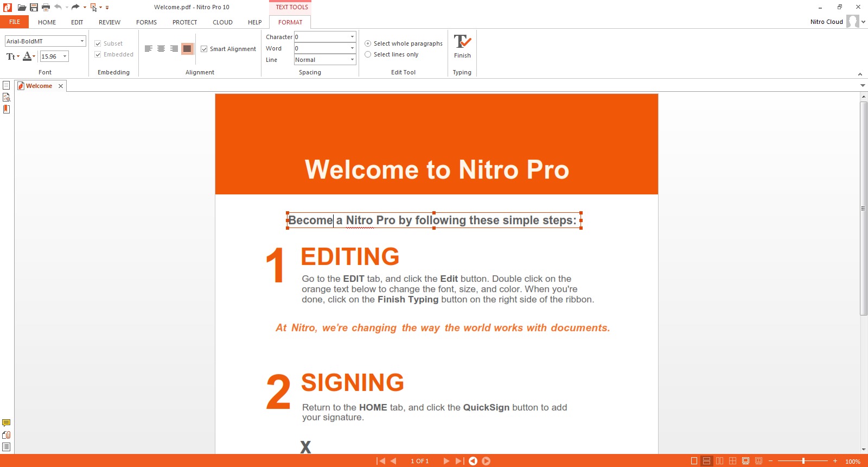
Task: Click the Justify alignment icon
Action: (187, 49)
